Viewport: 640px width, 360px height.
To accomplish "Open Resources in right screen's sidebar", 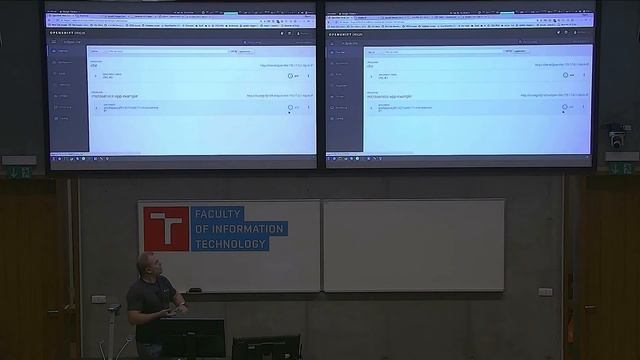I will coord(340,86).
